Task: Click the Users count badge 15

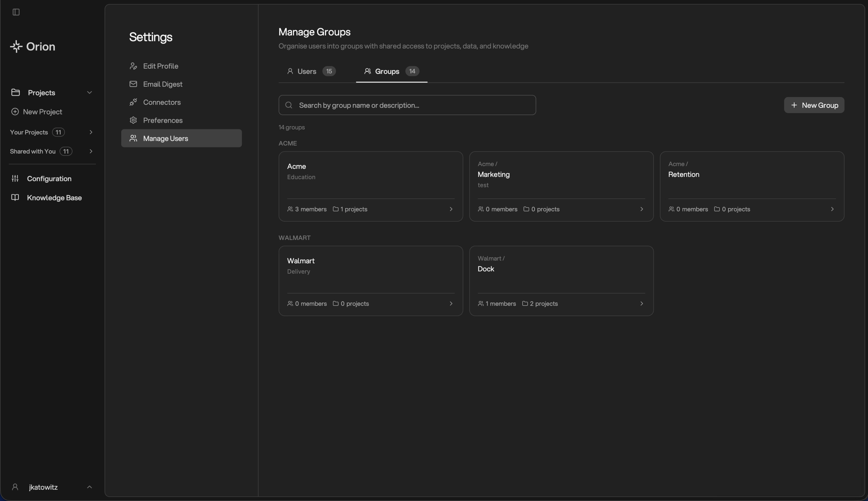Action: point(329,71)
